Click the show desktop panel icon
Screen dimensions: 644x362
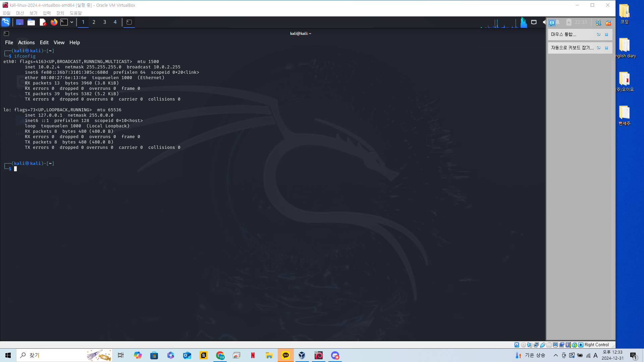point(20,22)
